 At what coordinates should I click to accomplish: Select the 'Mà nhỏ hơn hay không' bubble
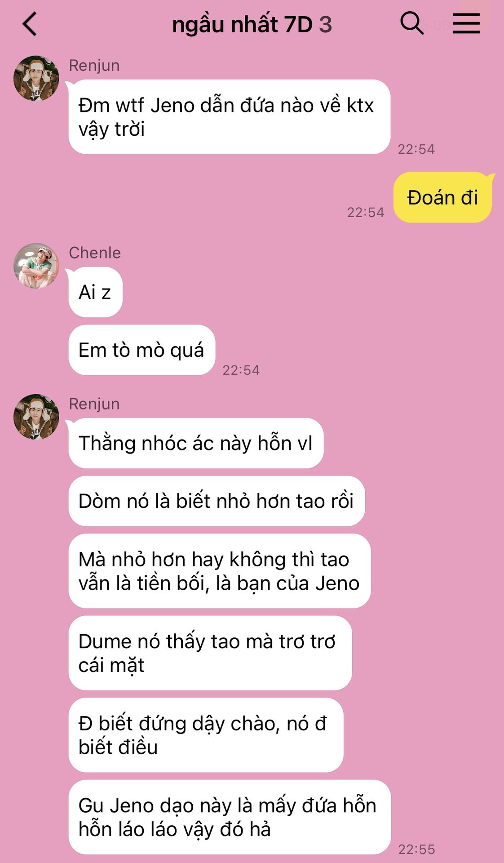pyautogui.click(x=219, y=571)
